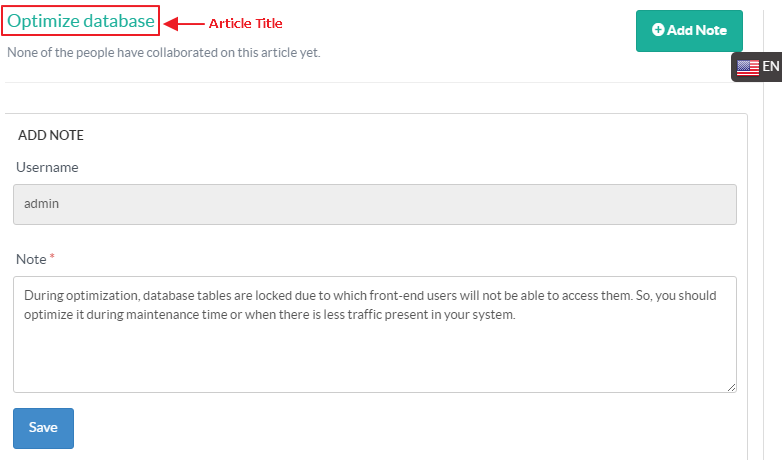
Task: Click the Username field label
Action: [47, 167]
